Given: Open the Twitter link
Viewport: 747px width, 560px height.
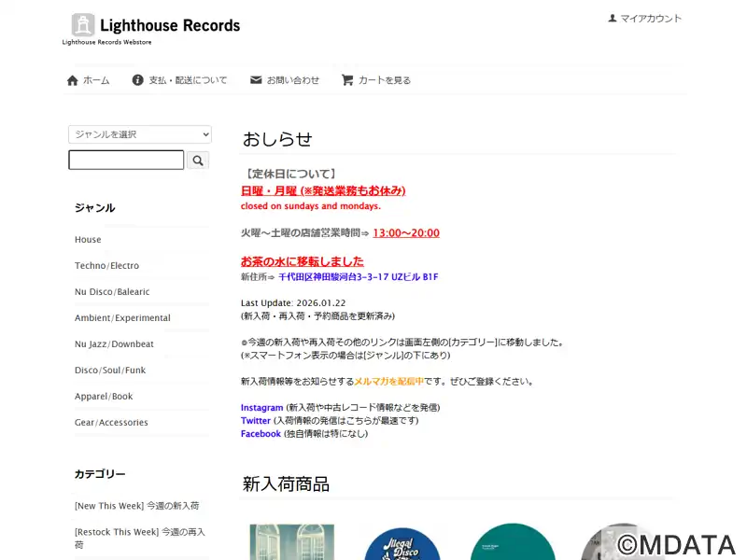Looking at the screenshot, I should pyautogui.click(x=255, y=421).
